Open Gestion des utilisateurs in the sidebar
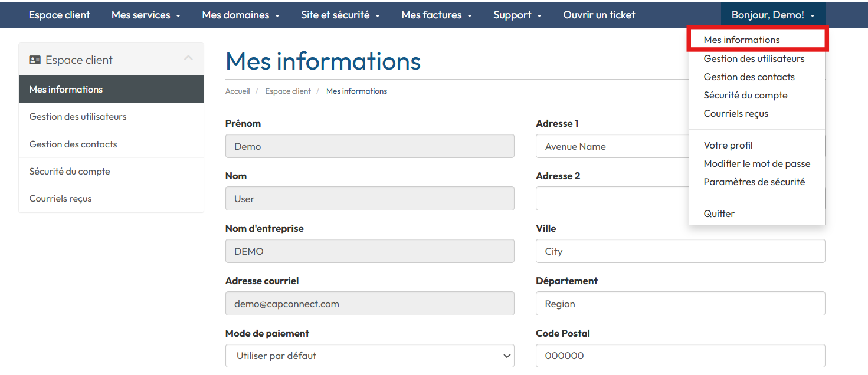868x375 pixels. [x=80, y=116]
